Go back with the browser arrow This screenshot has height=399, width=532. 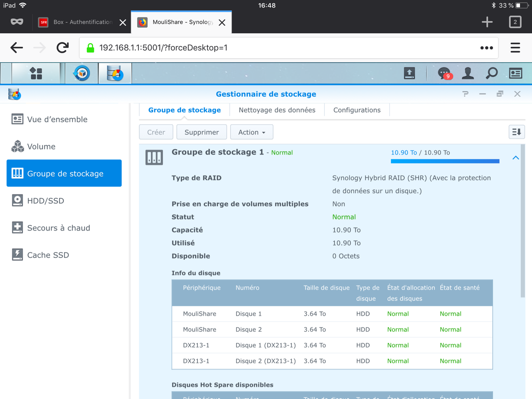pos(17,48)
